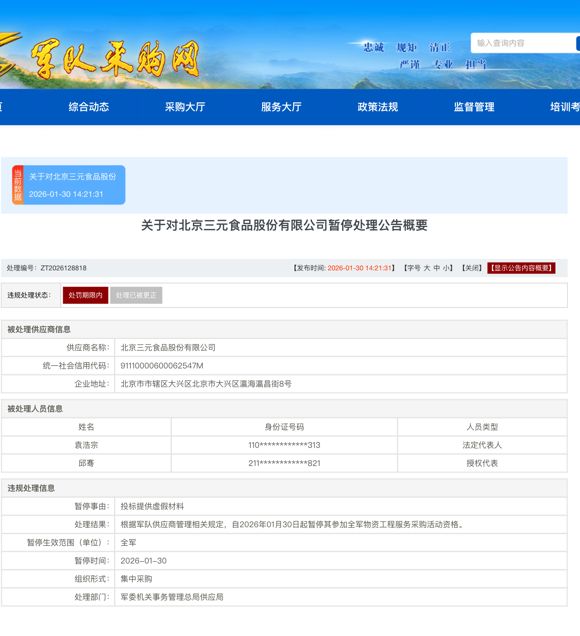Open the 政策法规 navigation menu
The height and width of the screenshot is (636, 580).
(378, 107)
